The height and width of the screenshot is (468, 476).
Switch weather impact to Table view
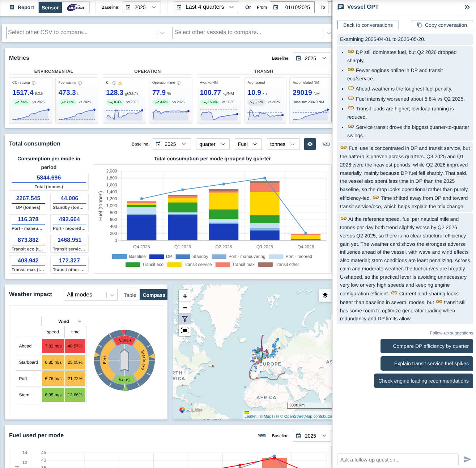pyautogui.click(x=130, y=295)
